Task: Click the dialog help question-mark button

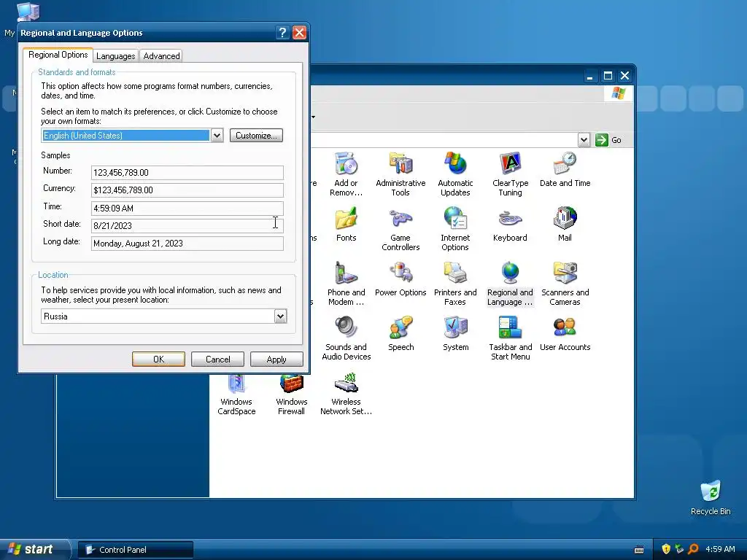Action: [282, 32]
